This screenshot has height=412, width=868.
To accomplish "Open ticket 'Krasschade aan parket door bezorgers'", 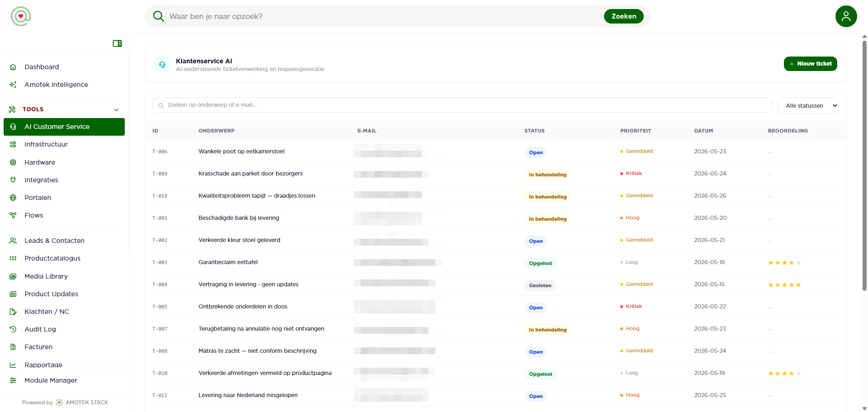I will pyautogui.click(x=250, y=174).
